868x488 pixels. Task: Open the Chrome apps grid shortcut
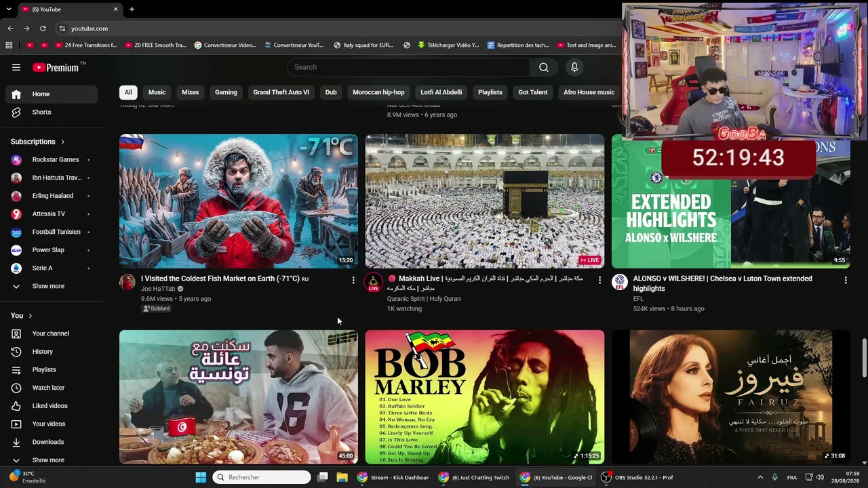(9, 45)
